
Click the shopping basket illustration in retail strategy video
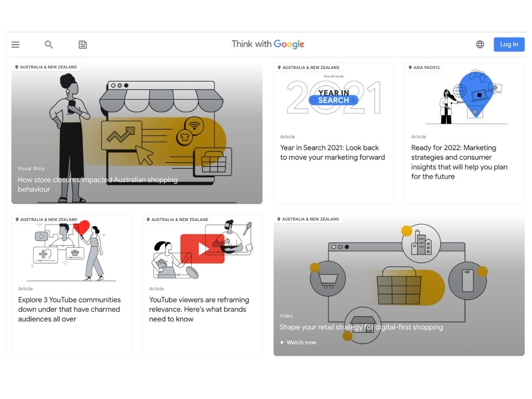(x=399, y=286)
